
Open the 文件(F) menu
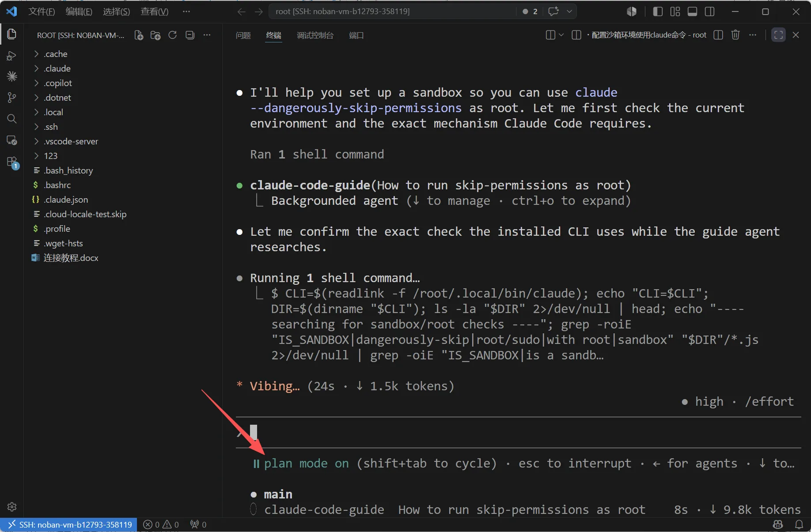(42, 11)
